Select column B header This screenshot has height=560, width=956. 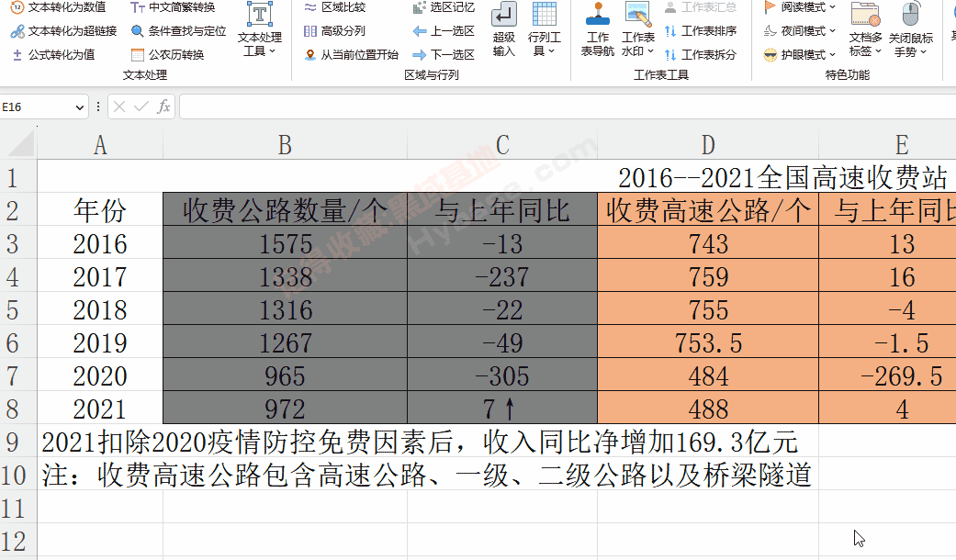(285, 146)
